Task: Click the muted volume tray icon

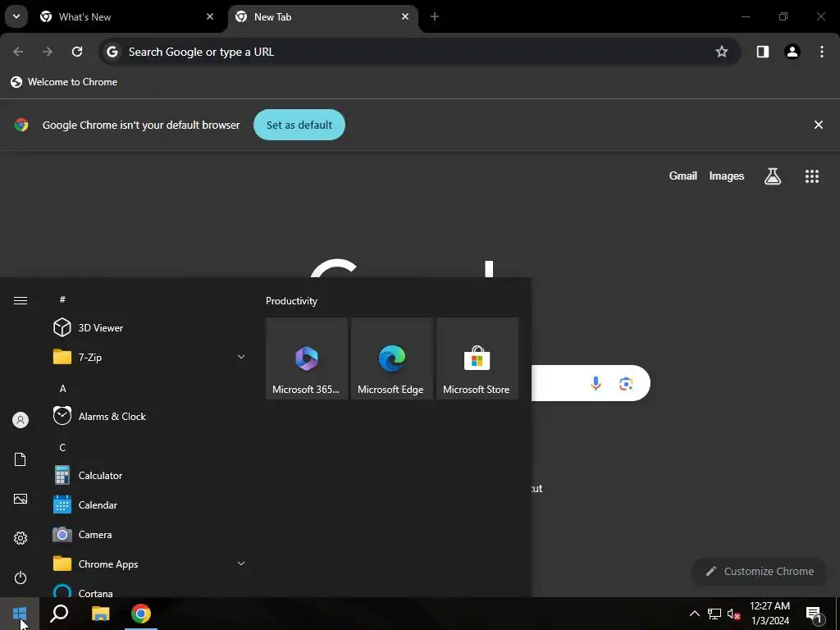Action: tap(734, 614)
